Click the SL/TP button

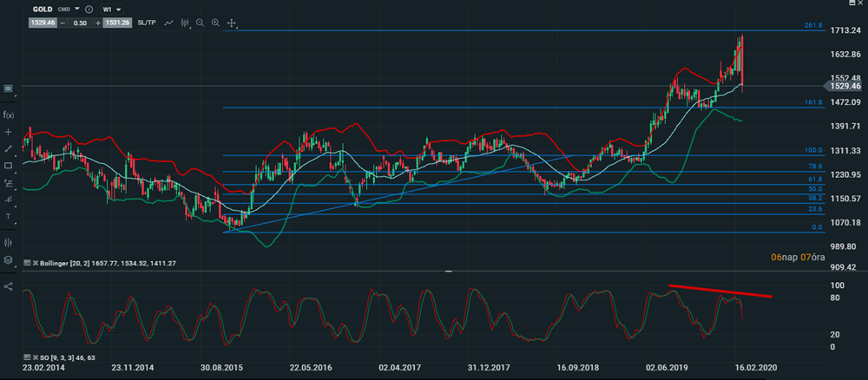pos(146,23)
